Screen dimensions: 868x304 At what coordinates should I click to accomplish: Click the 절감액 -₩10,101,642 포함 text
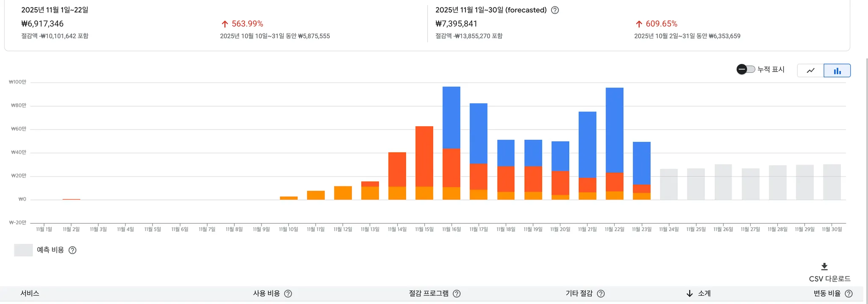pos(55,36)
